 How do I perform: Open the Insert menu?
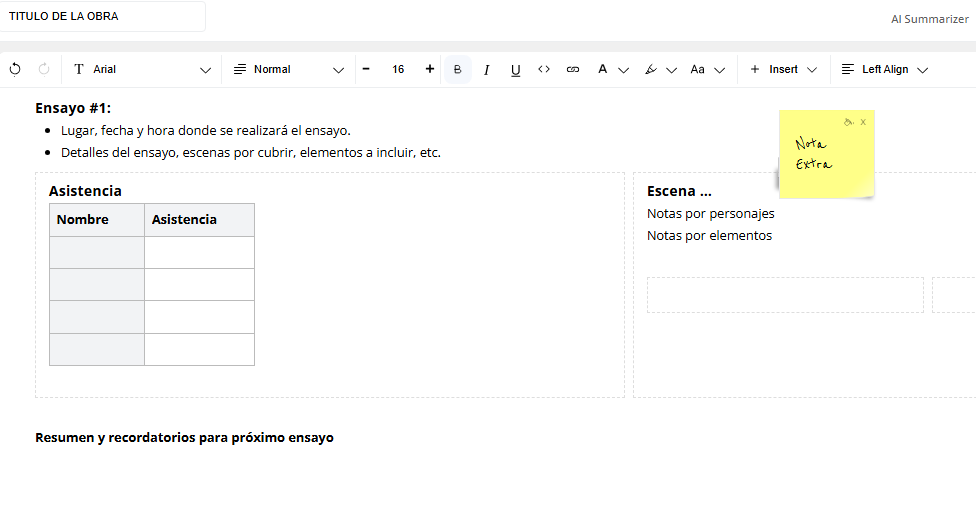point(783,69)
